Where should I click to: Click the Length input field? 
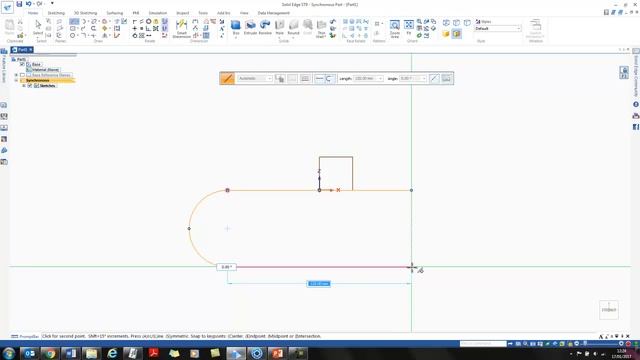click(368, 78)
